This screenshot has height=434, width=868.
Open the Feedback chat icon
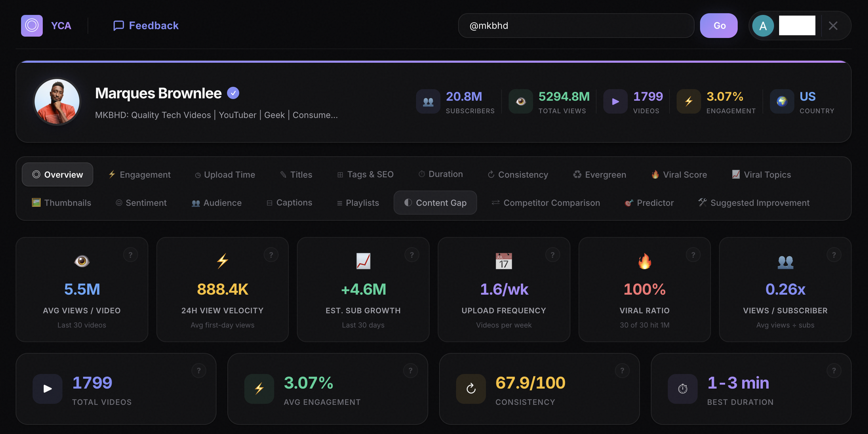118,25
